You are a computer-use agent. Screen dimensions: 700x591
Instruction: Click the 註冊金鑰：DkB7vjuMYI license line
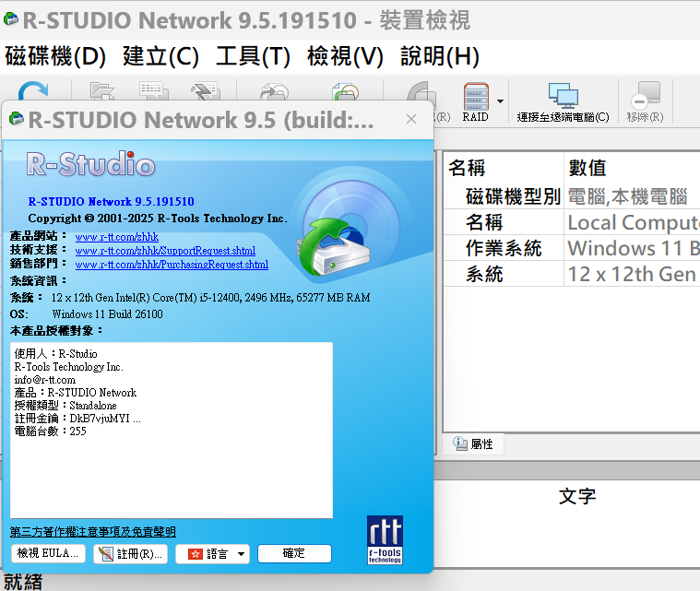pyautogui.click(x=77, y=419)
